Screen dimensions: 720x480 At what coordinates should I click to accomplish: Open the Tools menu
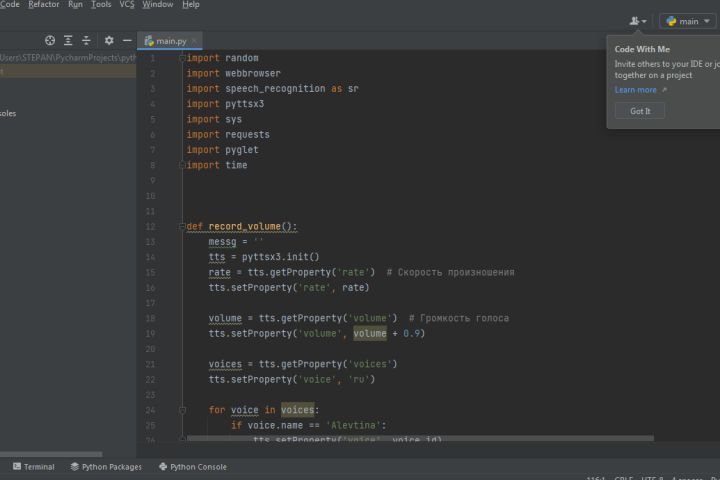[x=101, y=5]
